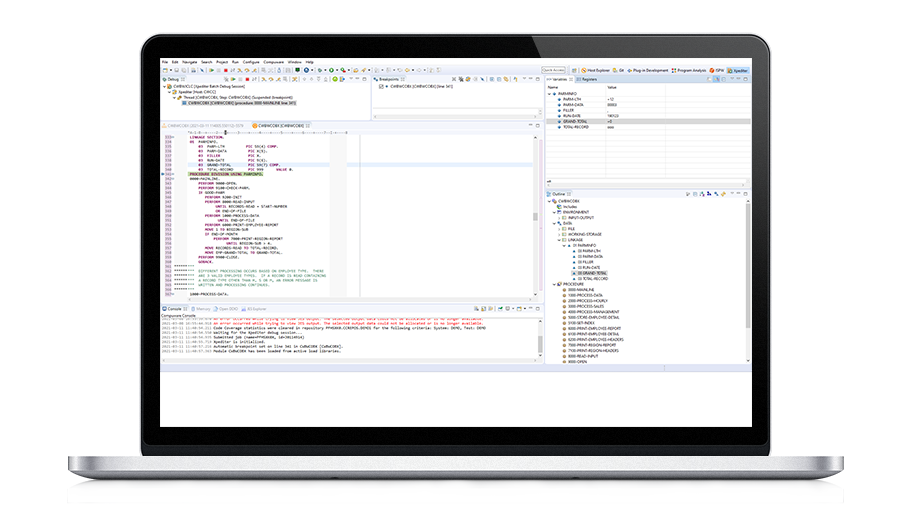Screen dimensions: 900x516
Task: Click the Quick Access search field
Action: (554, 71)
